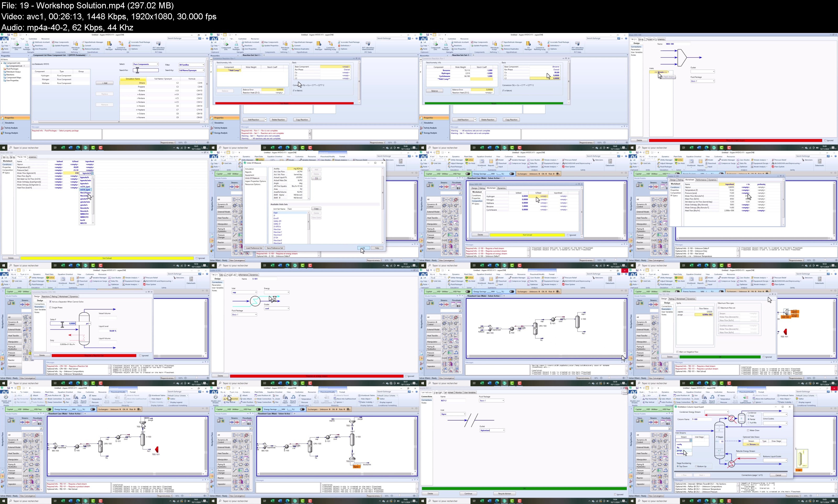Open 'Pure Components' Select dropdown in Component List View

point(145,64)
